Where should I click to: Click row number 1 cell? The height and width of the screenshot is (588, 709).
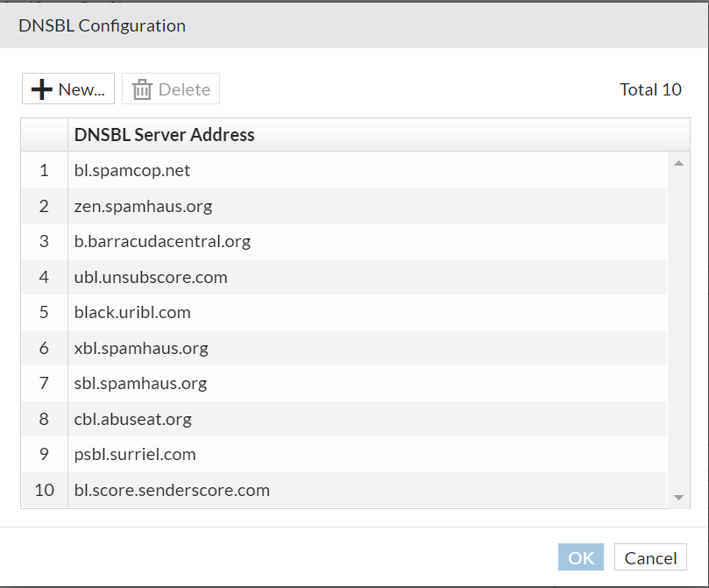(44, 171)
